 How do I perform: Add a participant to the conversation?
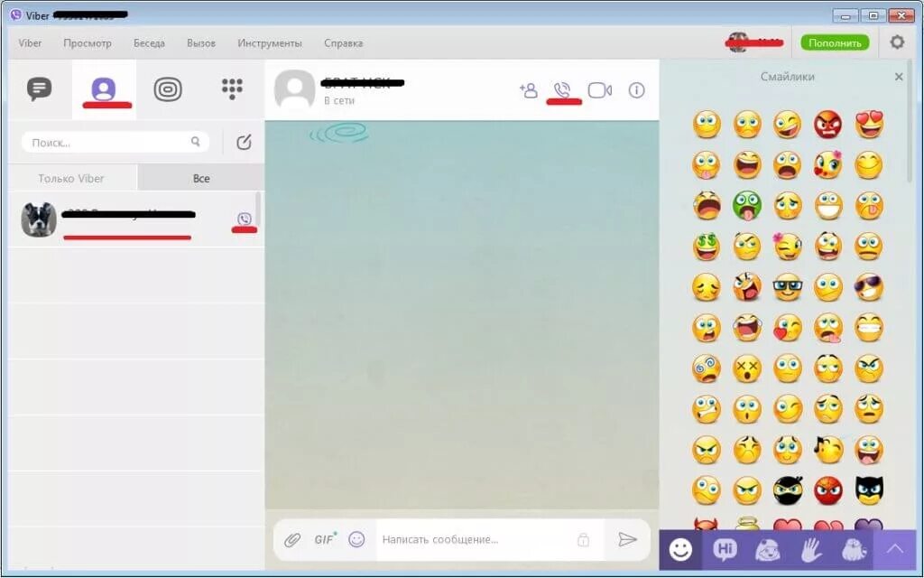click(529, 90)
